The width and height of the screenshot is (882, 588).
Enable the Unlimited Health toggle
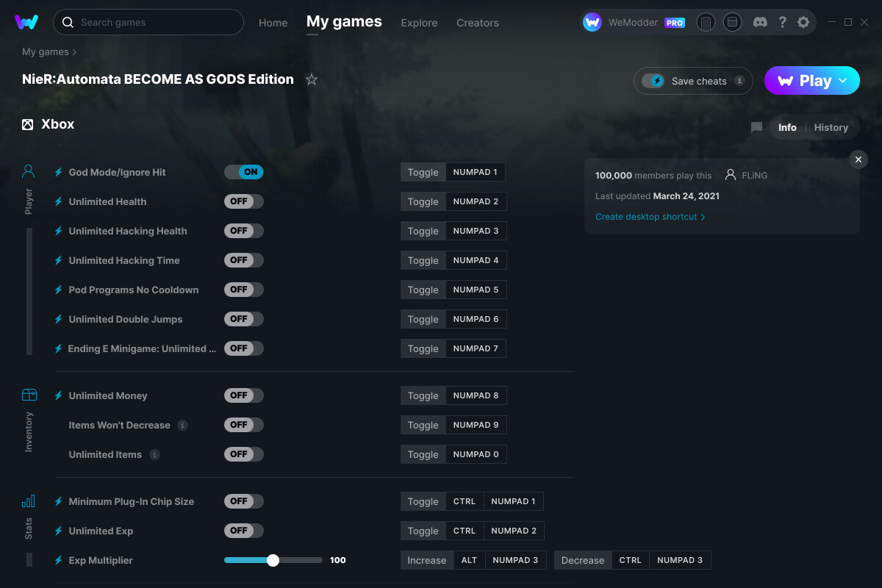tap(244, 201)
